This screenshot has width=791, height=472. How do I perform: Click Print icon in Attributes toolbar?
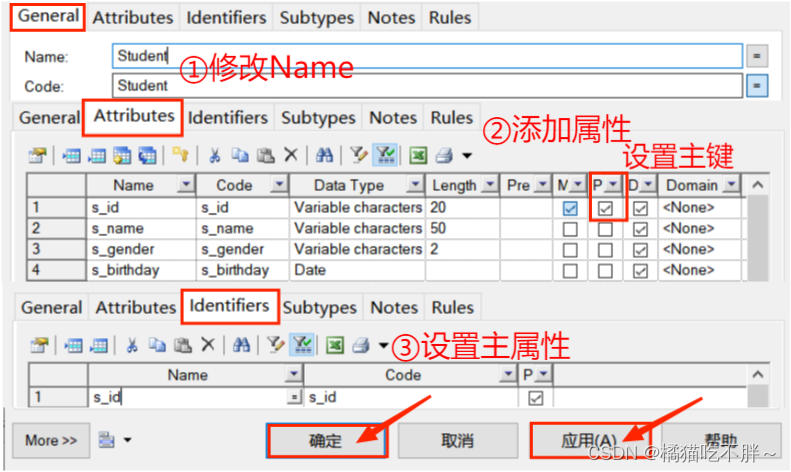pos(443,155)
